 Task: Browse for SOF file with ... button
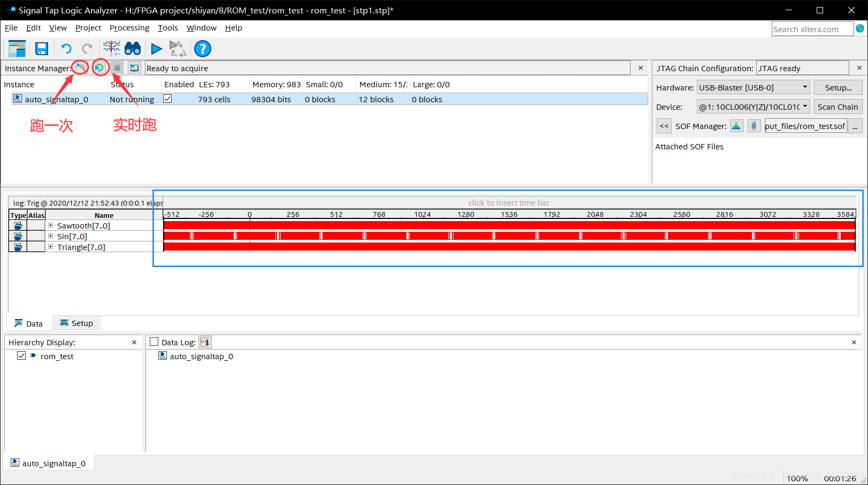(855, 126)
